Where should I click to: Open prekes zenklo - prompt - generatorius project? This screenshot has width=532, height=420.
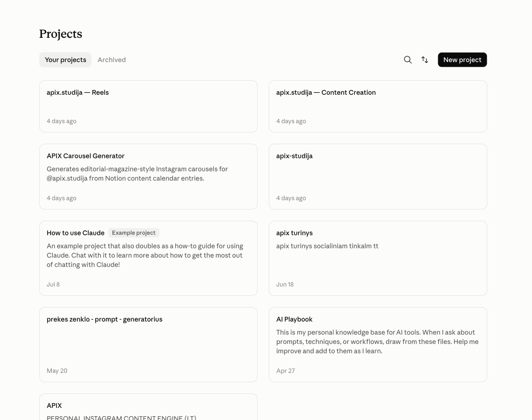coord(148,345)
